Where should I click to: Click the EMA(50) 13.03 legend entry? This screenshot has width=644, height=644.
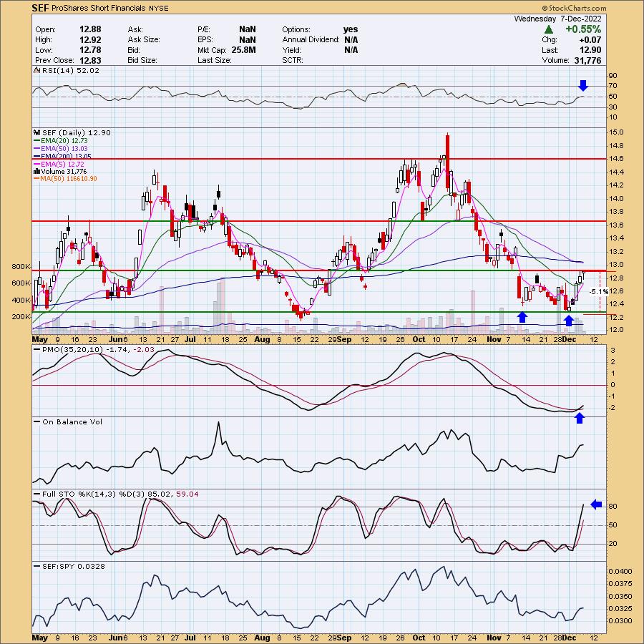click(64, 148)
